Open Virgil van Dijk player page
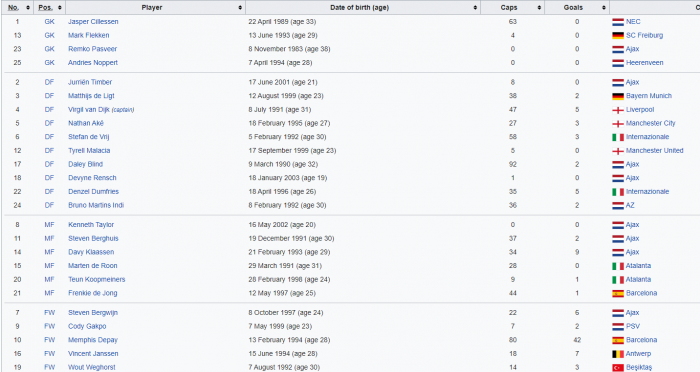 point(89,109)
